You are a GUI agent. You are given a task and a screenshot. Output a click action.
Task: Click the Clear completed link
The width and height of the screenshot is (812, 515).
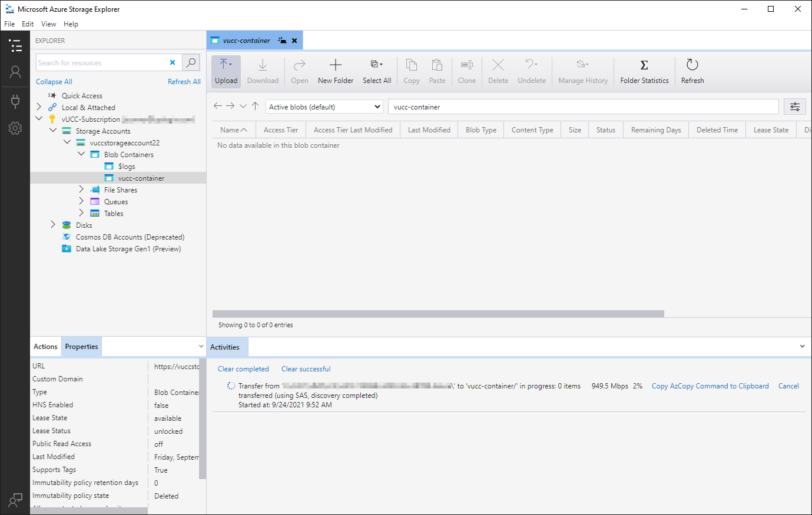[x=243, y=369]
